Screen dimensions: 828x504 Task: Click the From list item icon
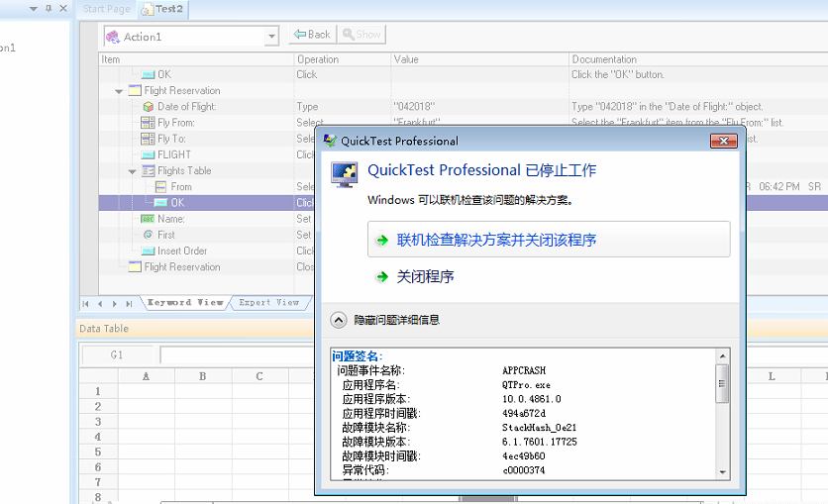tap(161, 187)
